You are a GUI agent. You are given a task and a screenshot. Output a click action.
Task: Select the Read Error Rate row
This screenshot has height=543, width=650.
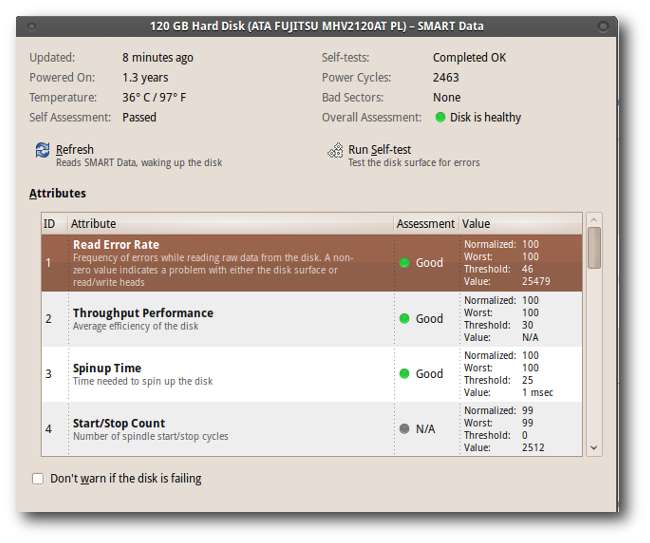[x=312, y=263]
